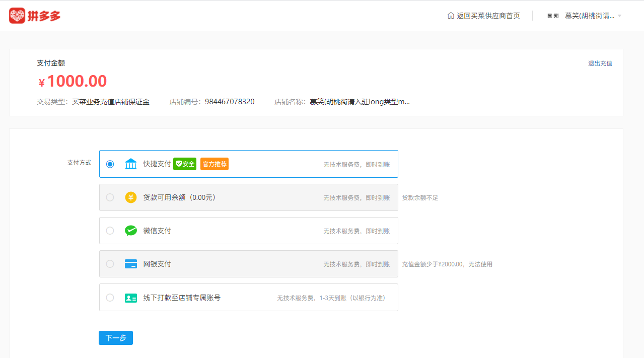Image resolution: width=644 pixels, height=358 pixels.
Task: Open the 慕笑 account name menu
Action: point(589,16)
